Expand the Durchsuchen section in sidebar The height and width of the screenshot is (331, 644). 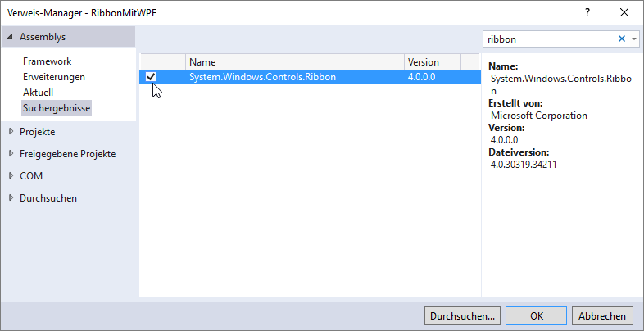[11, 197]
